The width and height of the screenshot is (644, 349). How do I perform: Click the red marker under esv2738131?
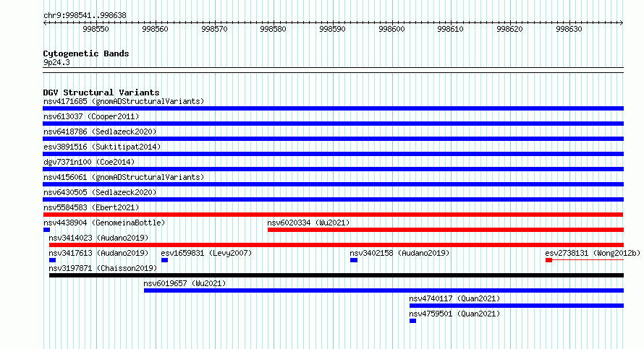tap(548, 260)
